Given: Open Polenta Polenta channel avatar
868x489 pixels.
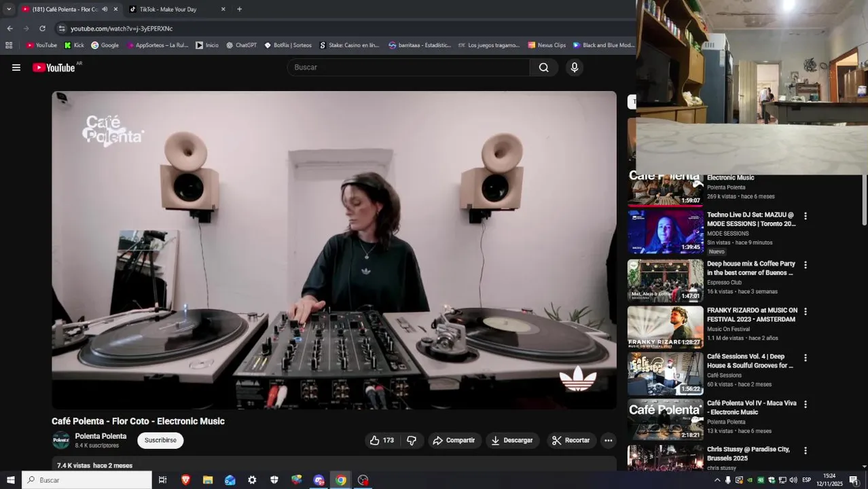Looking at the screenshot, I should point(61,440).
